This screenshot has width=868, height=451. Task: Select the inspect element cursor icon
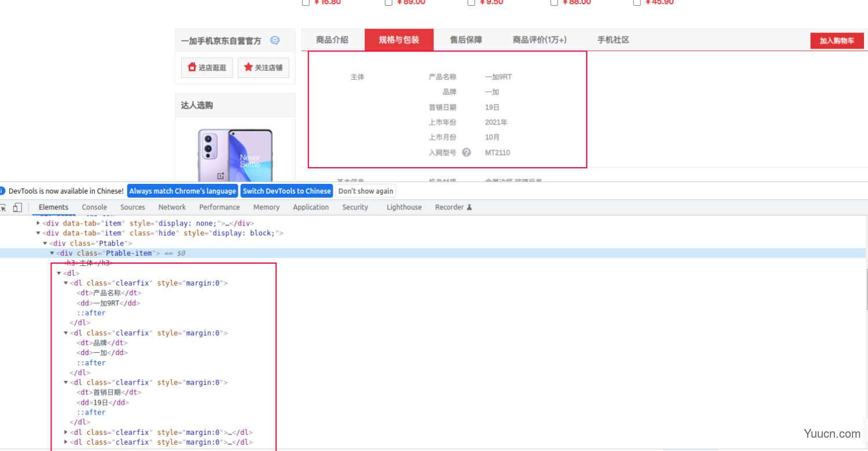pyautogui.click(x=2, y=208)
